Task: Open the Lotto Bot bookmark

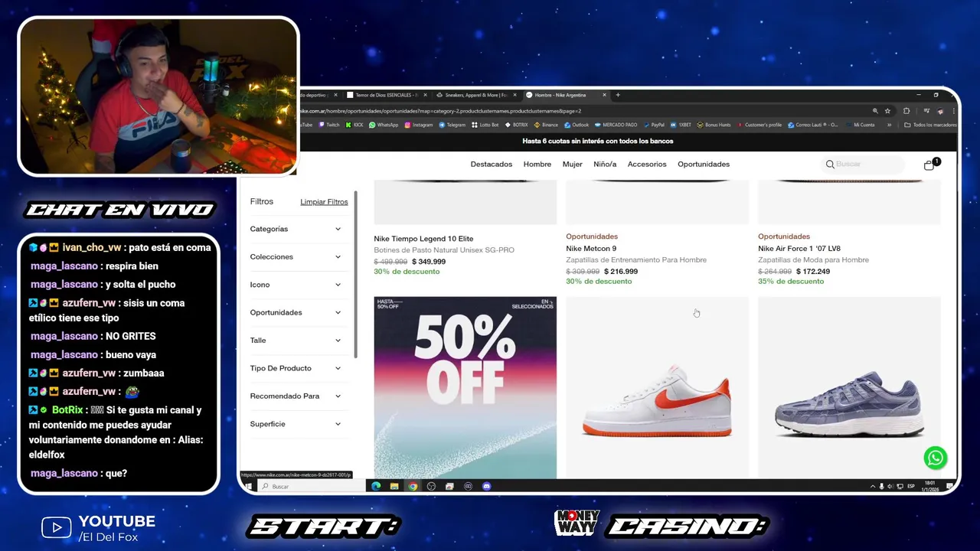Action: point(485,125)
